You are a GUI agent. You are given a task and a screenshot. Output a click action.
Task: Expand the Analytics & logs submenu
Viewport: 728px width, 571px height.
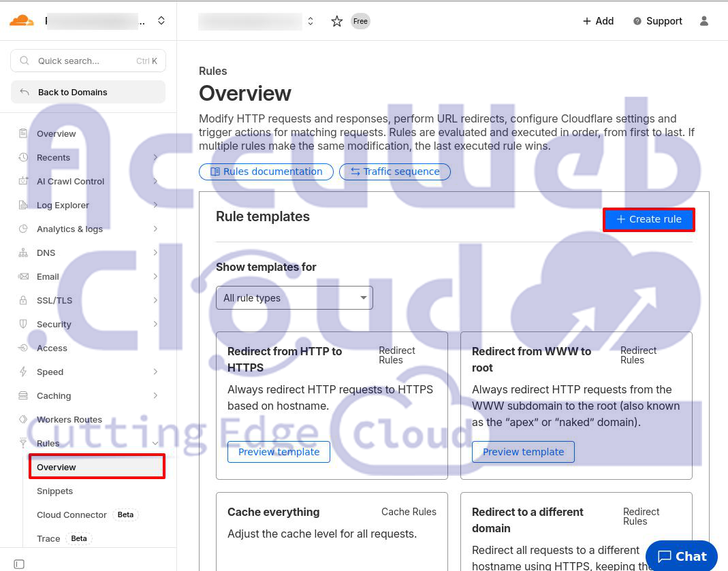[x=155, y=229]
